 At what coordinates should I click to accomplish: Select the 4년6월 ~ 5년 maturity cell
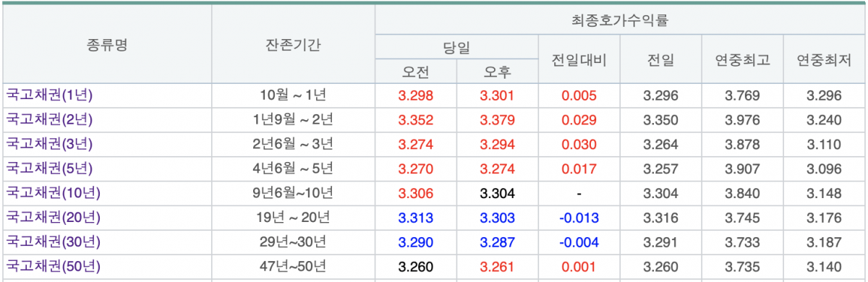(293, 168)
